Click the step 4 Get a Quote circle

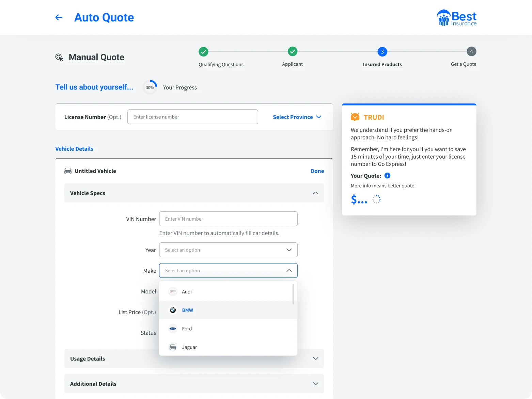coord(471,51)
